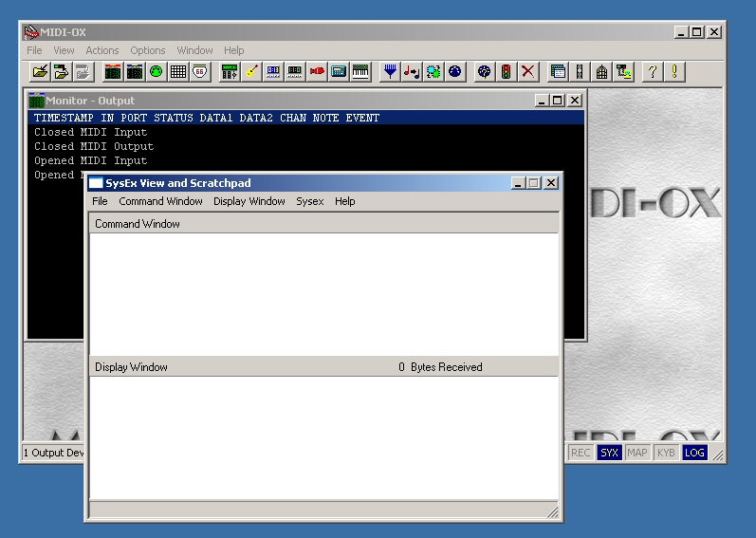
Task: Open the port routing grid icon
Action: (178, 72)
